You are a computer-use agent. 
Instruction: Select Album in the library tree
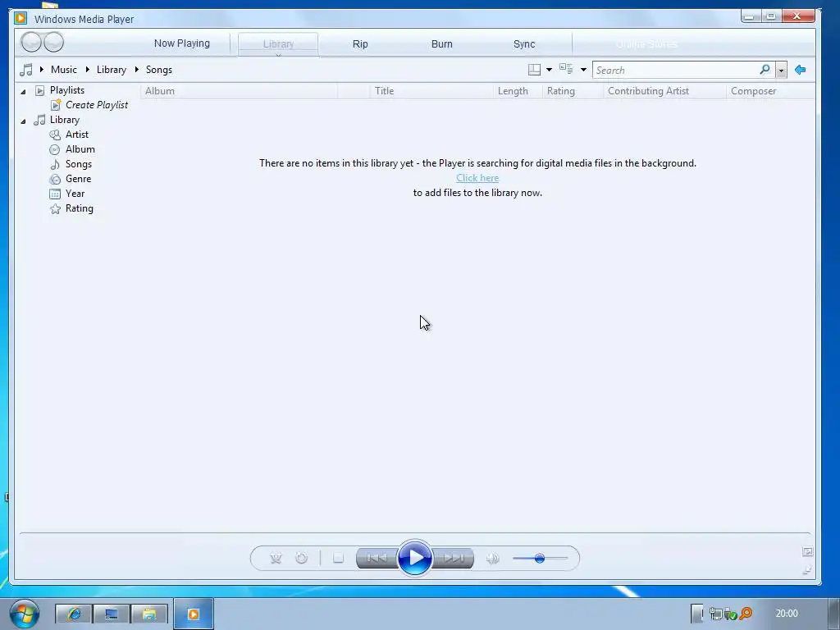pyautogui.click(x=80, y=149)
